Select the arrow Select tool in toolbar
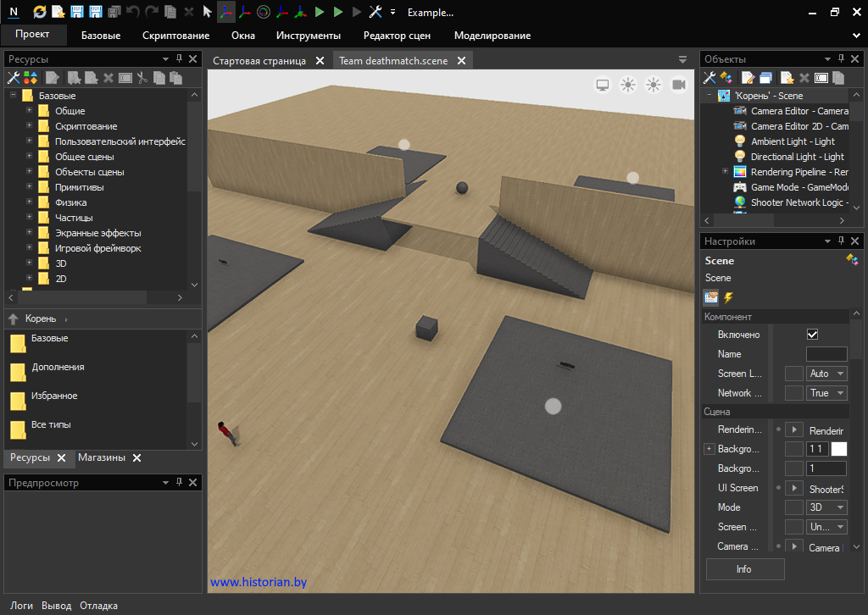This screenshot has height=615, width=868. pyautogui.click(x=207, y=12)
